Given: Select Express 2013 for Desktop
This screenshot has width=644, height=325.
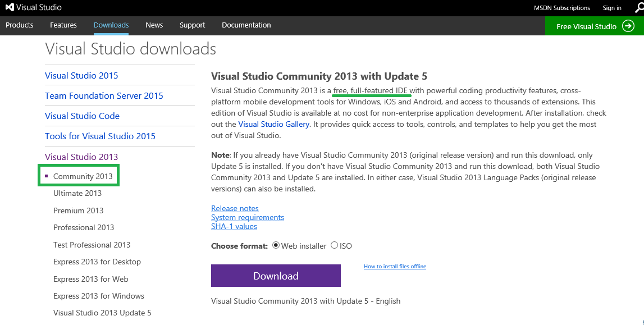Looking at the screenshot, I should click(x=97, y=262).
